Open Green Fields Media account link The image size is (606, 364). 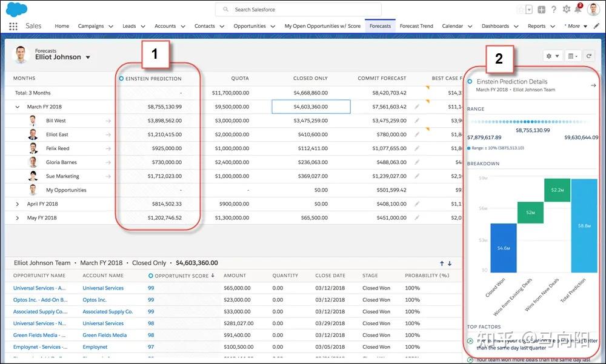[104, 335]
